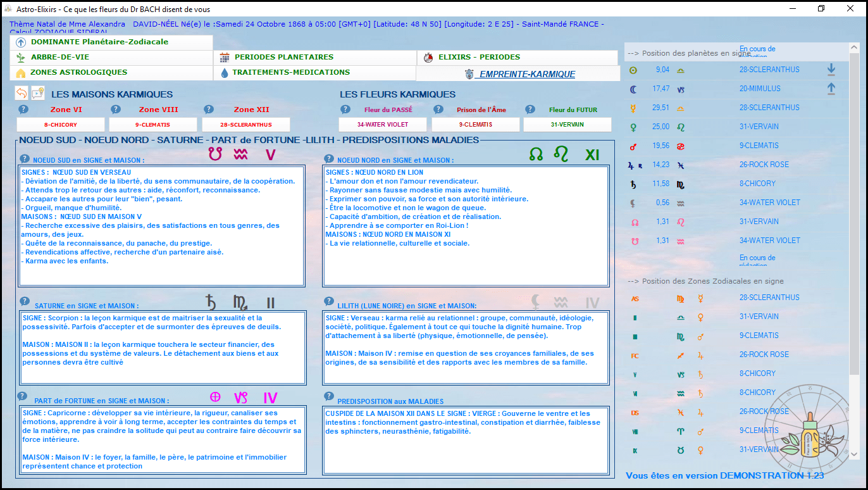Click the 20-MIMULUS entry in planet list
868x490 pixels.
[760, 89]
